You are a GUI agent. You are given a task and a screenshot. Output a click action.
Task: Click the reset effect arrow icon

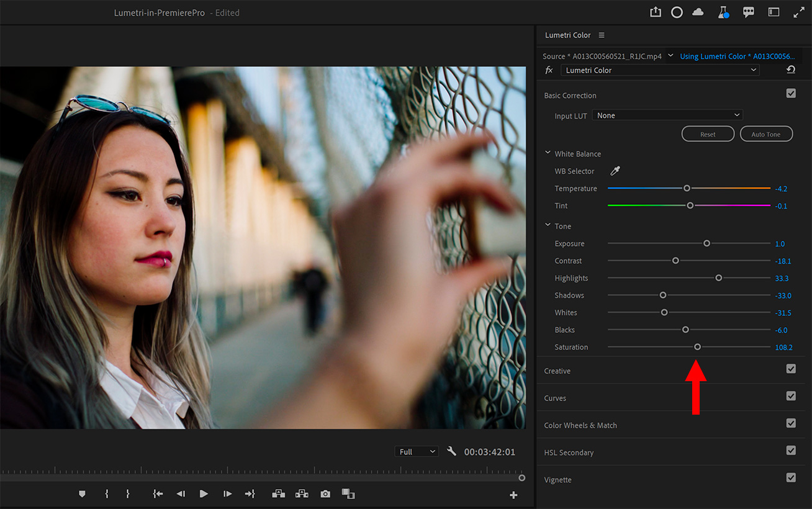pos(790,70)
